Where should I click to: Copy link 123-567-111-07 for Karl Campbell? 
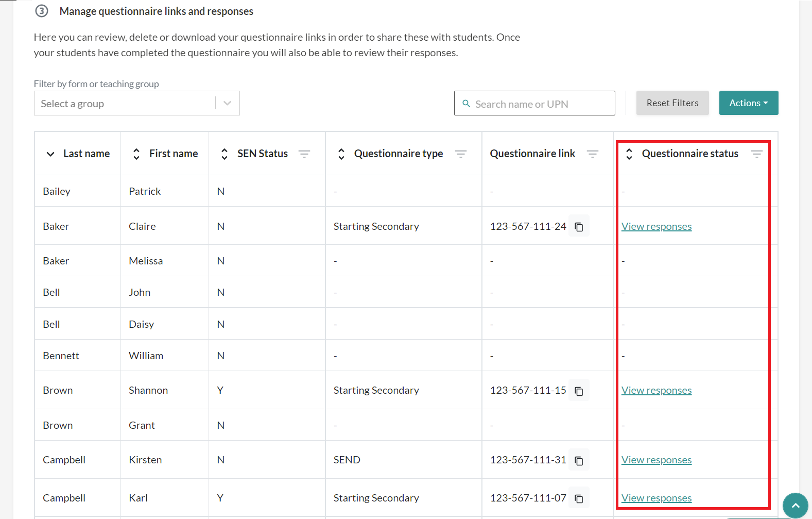[579, 498]
